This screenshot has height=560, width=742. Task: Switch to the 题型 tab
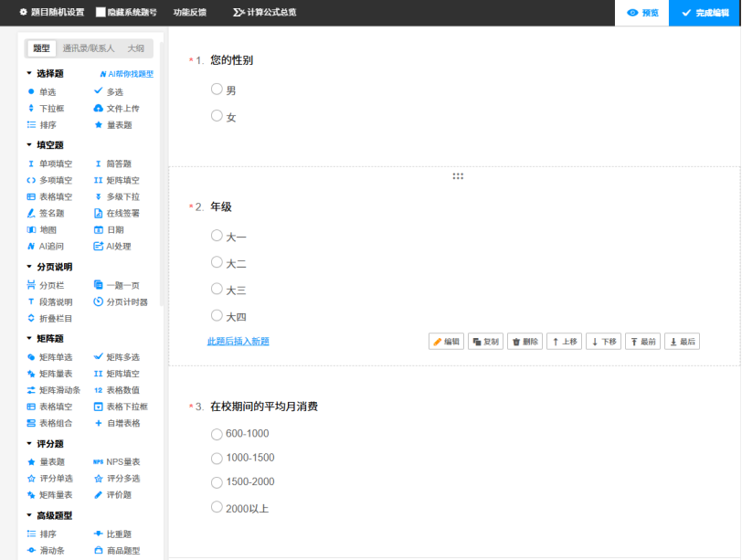click(x=41, y=48)
